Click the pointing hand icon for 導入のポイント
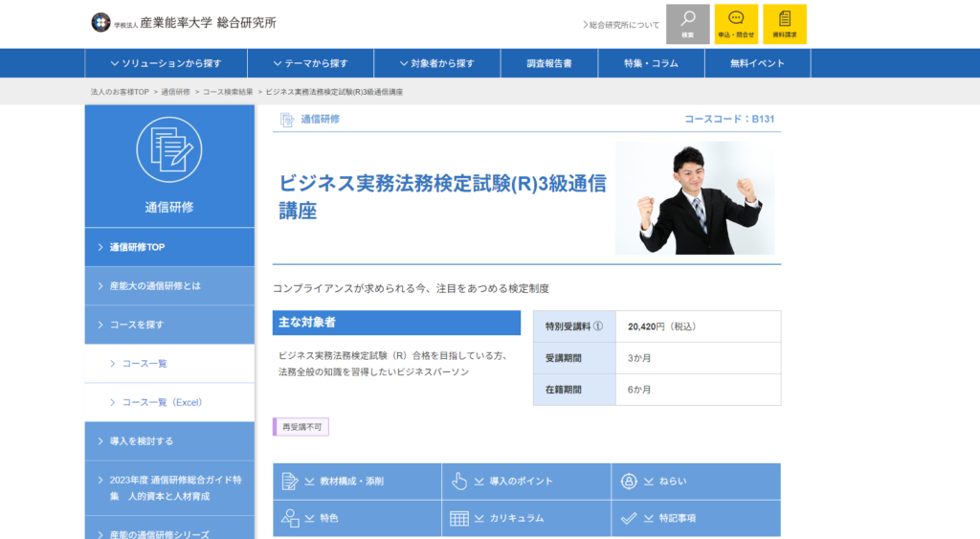The image size is (980, 539). point(459,482)
